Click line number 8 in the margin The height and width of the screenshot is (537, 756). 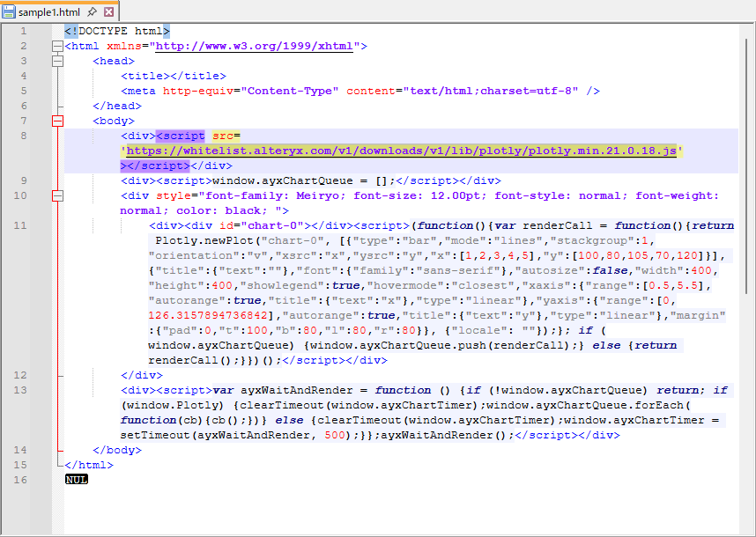(23, 136)
